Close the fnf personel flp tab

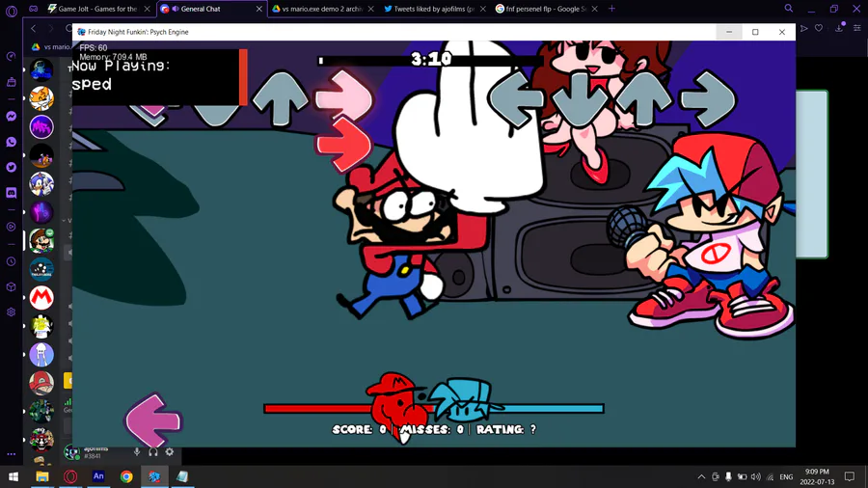[x=594, y=9]
